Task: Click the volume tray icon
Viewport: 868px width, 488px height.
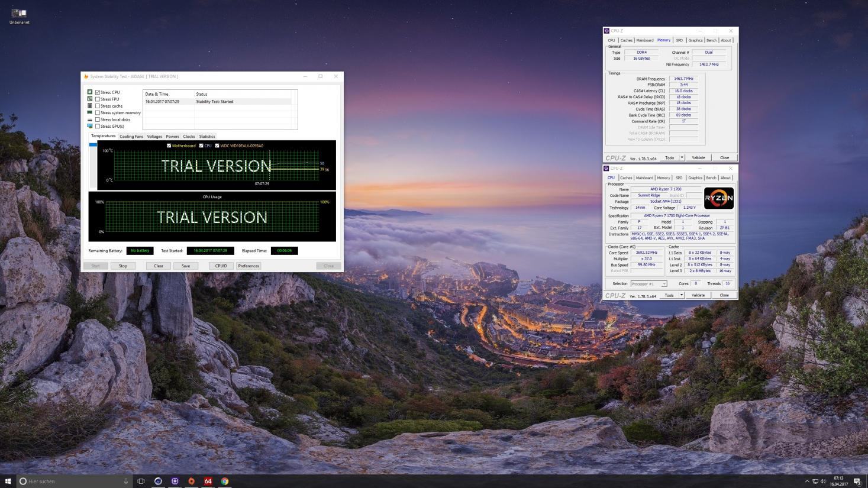Action: (823, 481)
